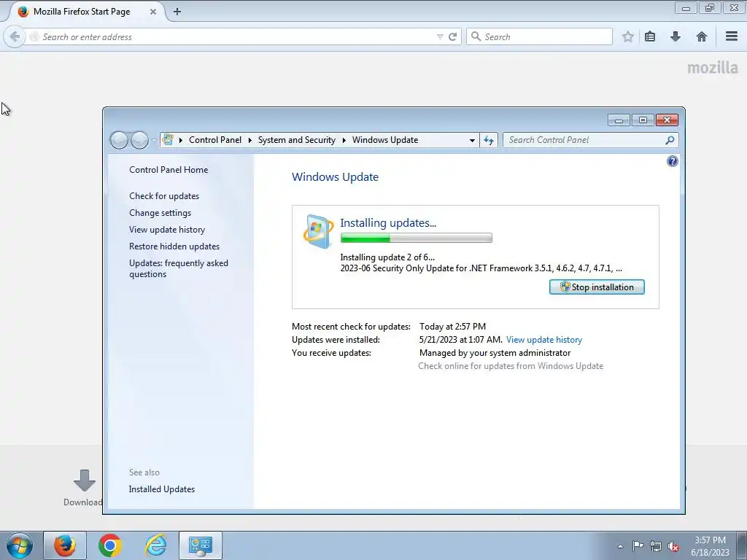Reload page with Firefox refresh icon

[x=452, y=36]
